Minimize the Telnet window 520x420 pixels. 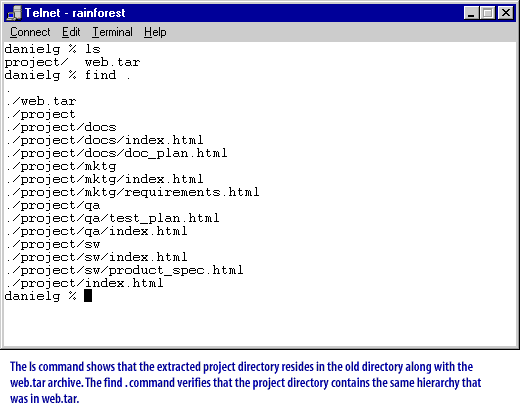(471, 13)
